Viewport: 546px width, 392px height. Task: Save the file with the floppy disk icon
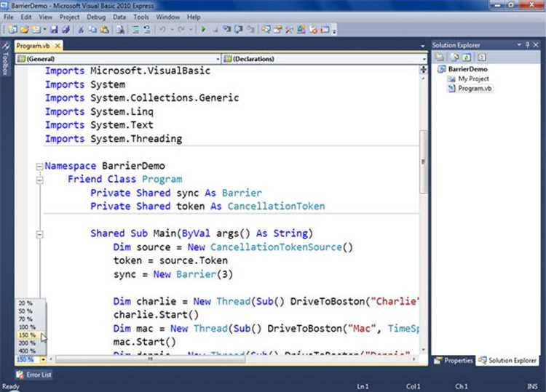click(x=54, y=30)
